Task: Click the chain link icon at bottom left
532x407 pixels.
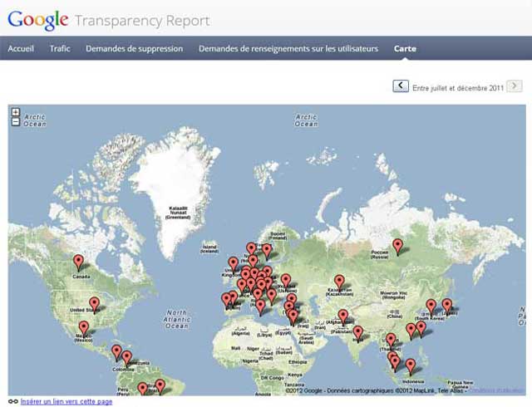Action: (x=13, y=401)
